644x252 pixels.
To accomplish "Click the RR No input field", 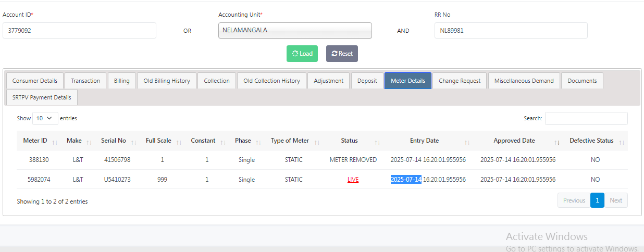I will (511, 30).
